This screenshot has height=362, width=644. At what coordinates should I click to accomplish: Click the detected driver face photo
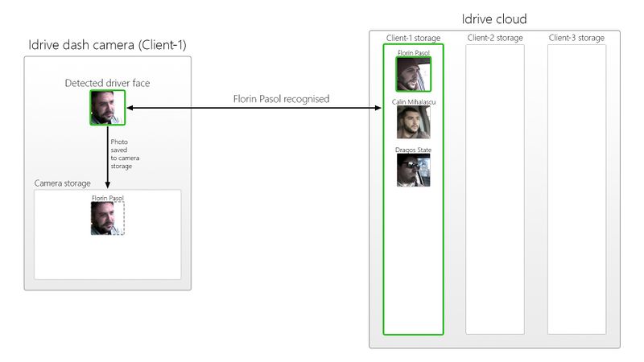coord(107,107)
